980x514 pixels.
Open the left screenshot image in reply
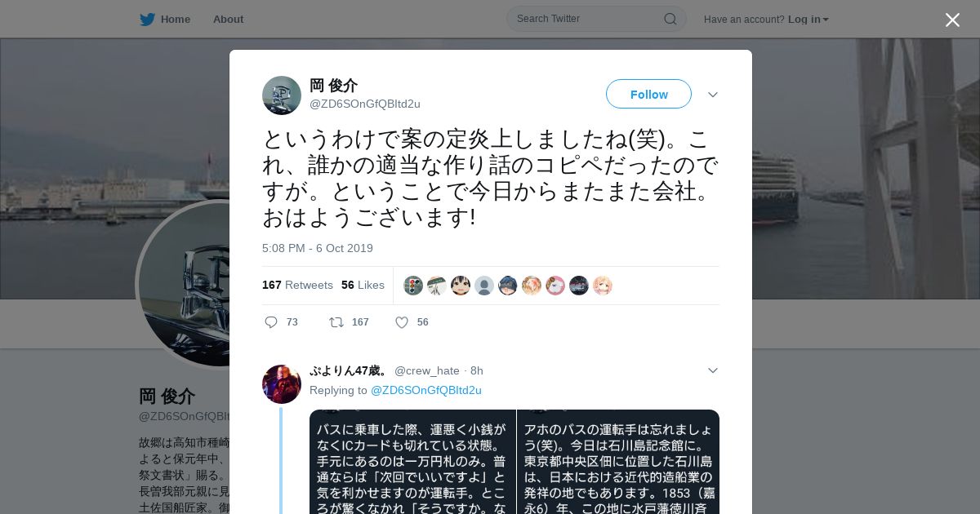412,462
